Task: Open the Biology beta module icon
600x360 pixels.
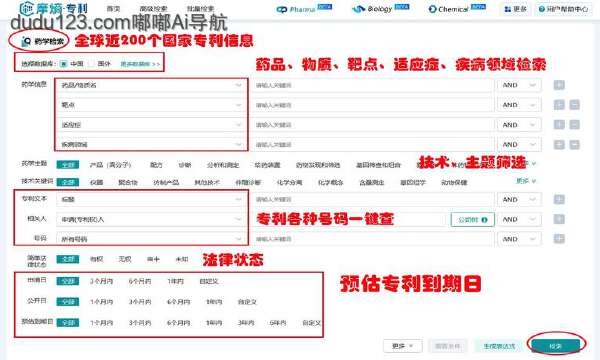Action: pos(358,9)
